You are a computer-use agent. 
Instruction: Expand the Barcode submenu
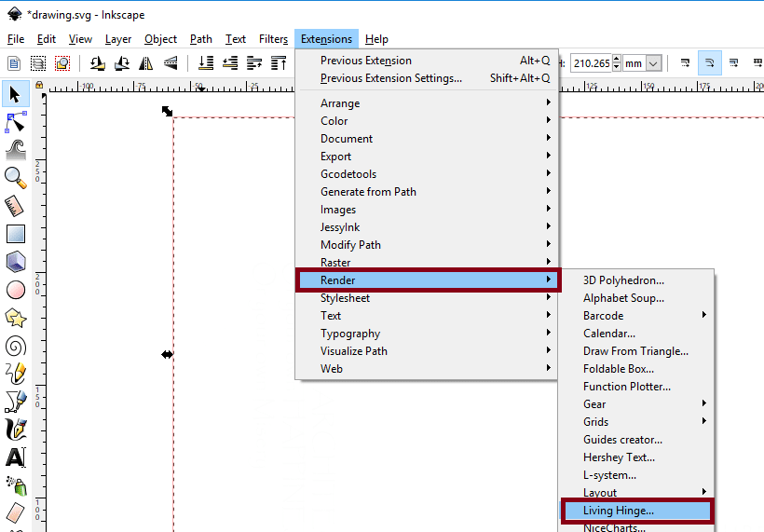point(636,316)
